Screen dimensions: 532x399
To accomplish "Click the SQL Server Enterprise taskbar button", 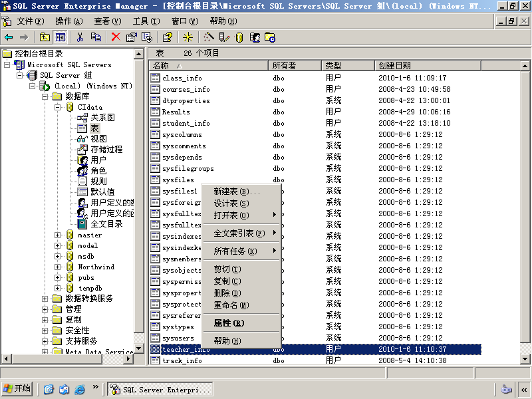I will click(160, 390).
